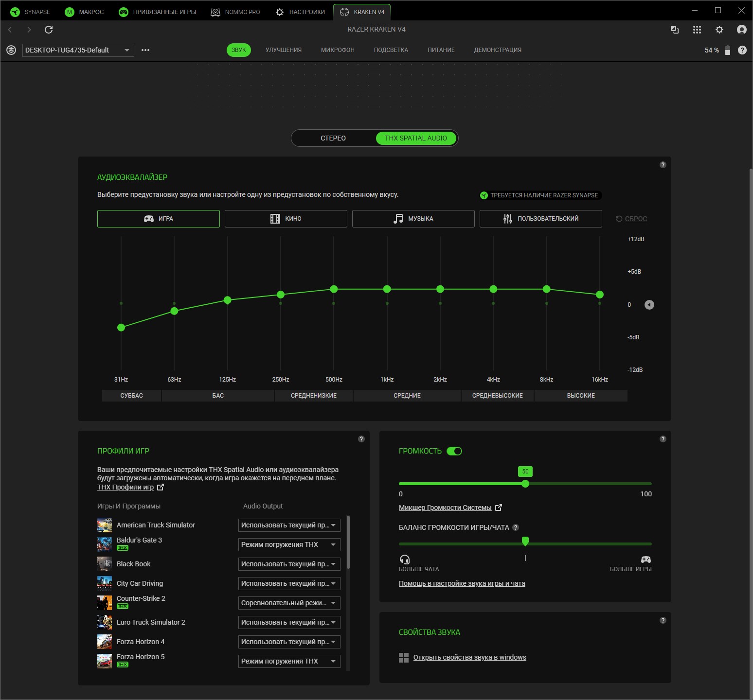The width and height of the screenshot is (753, 700).
Task: Open help next to battery percentage
Action: 742,50
